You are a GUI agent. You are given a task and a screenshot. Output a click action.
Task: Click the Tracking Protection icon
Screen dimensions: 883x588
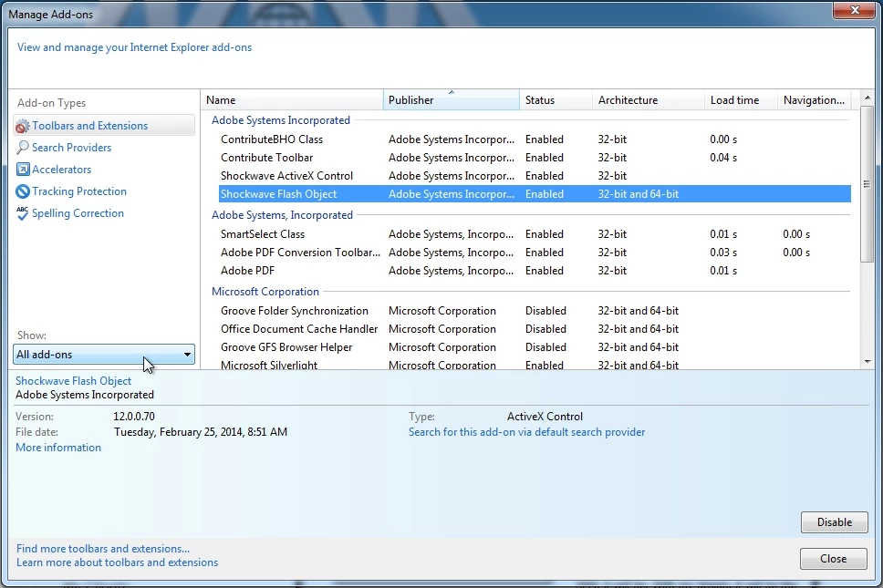[23, 191]
